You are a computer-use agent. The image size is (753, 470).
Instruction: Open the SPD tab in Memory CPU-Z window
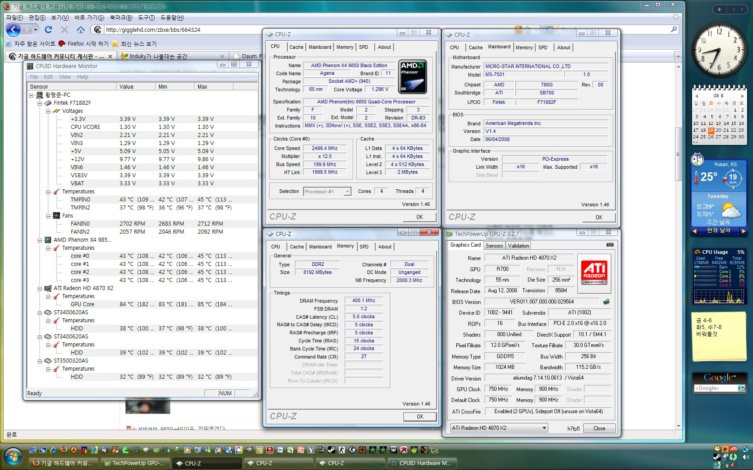pyautogui.click(x=364, y=246)
